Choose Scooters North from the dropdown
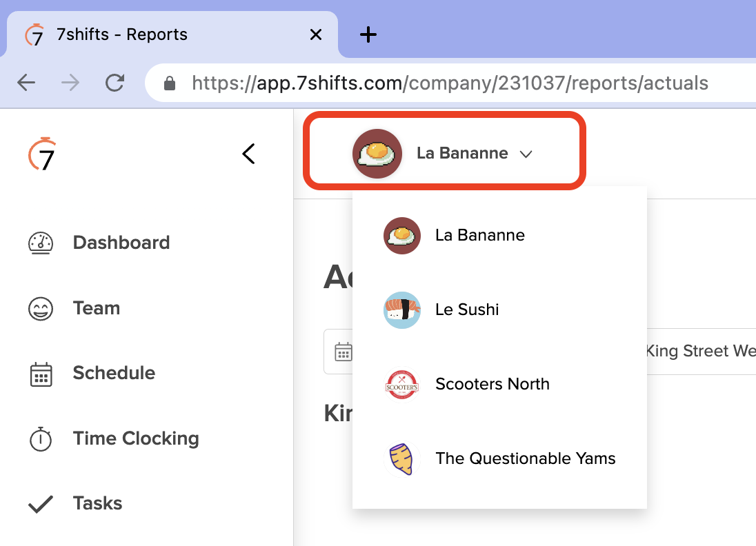 492,384
